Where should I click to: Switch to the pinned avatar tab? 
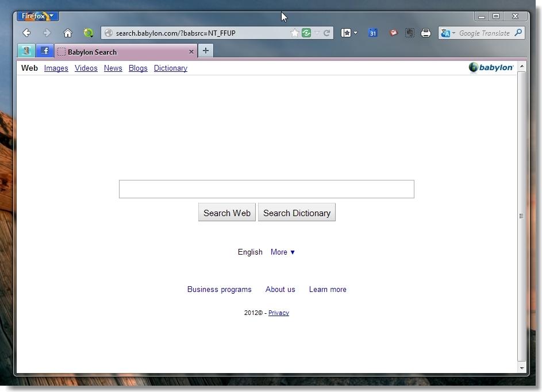26,51
